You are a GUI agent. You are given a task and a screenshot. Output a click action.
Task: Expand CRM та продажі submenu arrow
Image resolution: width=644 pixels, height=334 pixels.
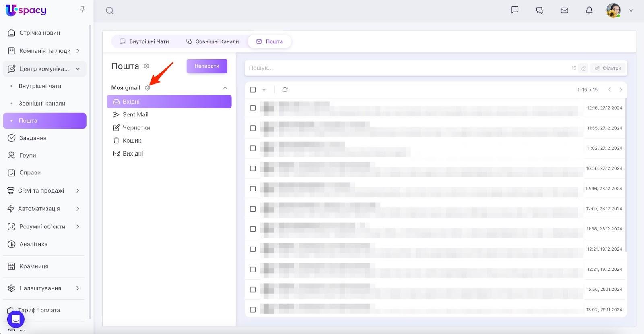pos(78,191)
